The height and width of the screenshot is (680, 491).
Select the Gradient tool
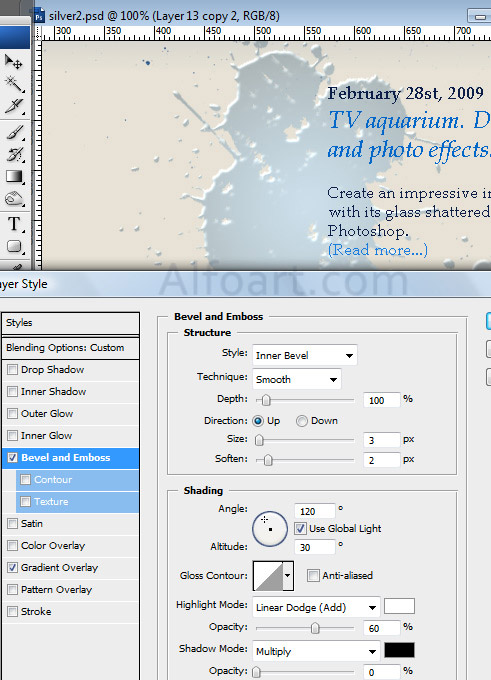13,177
